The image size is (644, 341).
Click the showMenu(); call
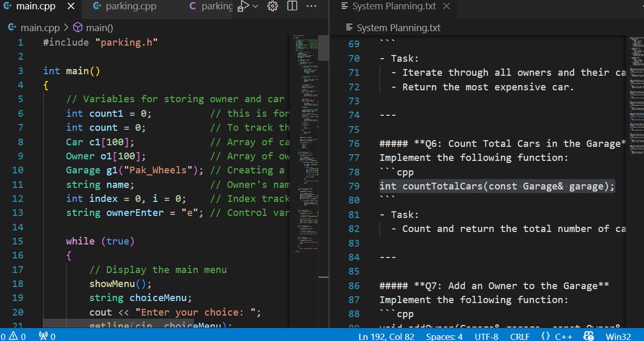[x=121, y=284]
